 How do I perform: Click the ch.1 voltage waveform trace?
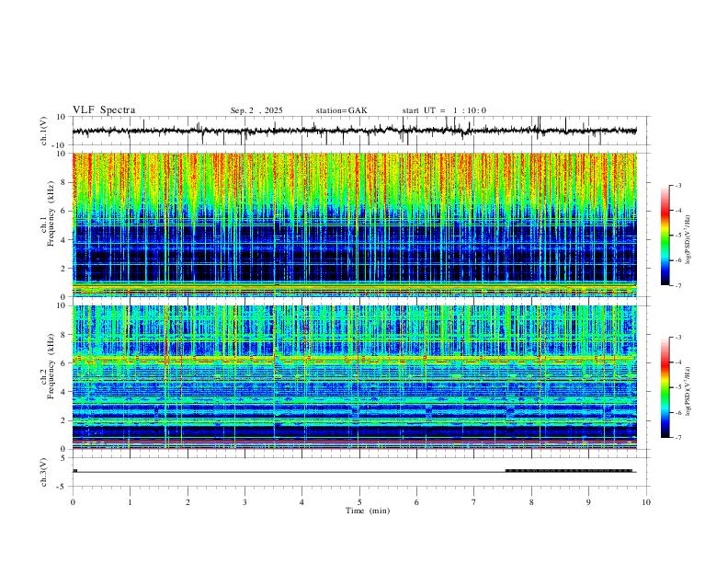(x=355, y=131)
